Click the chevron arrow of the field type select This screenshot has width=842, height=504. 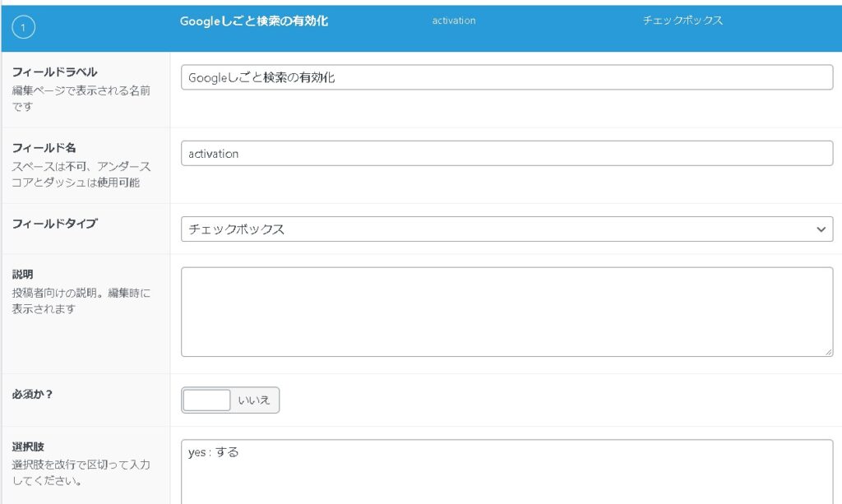[x=821, y=229]
